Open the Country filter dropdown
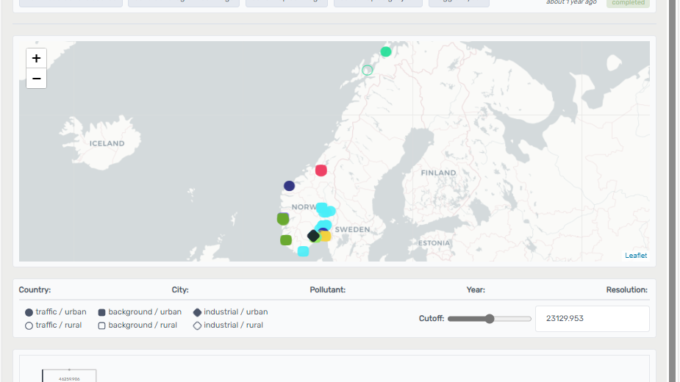680x382 pixels. 35,290
